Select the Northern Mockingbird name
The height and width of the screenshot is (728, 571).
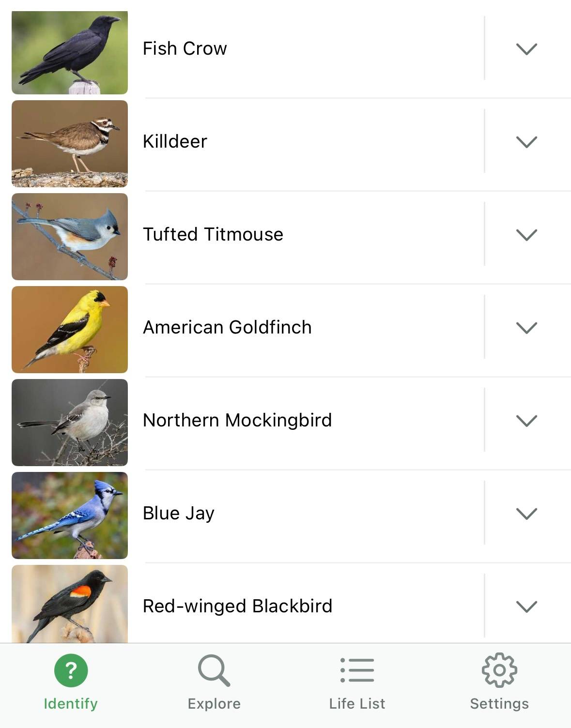(237, 420)
